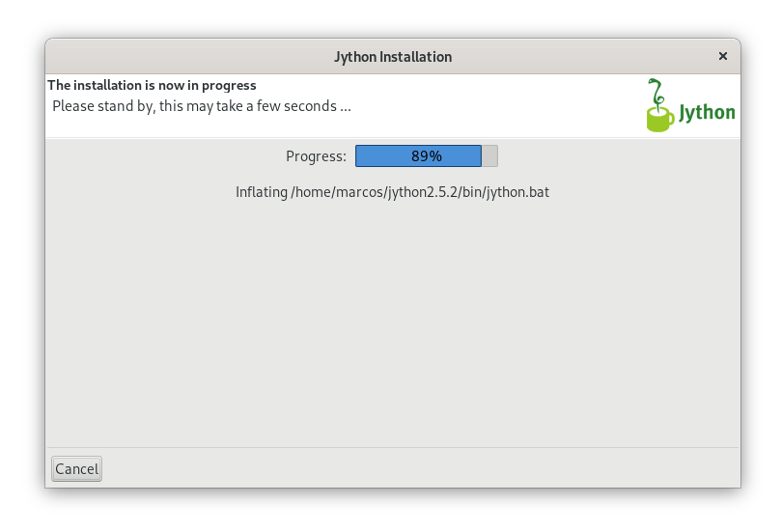The height and width of the screenshot is (532, 782).
Task: Click the steam swirl above the cup
Action: click(x=656, y=93)
